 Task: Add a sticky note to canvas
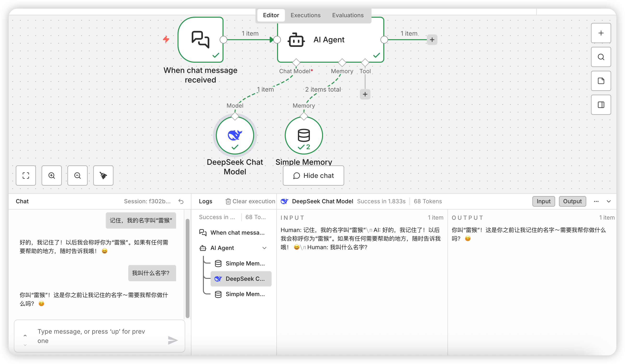point(601,81)
